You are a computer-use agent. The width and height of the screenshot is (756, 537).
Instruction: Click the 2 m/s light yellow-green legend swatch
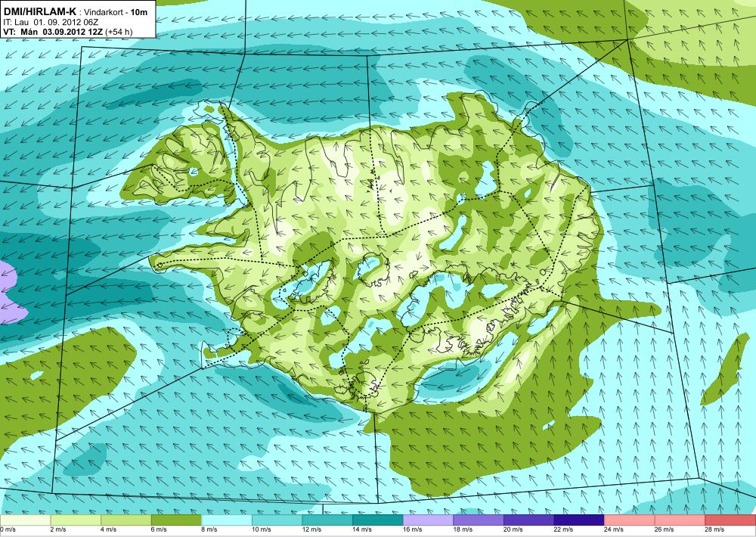pyautogui.click(x=76, y=520)
